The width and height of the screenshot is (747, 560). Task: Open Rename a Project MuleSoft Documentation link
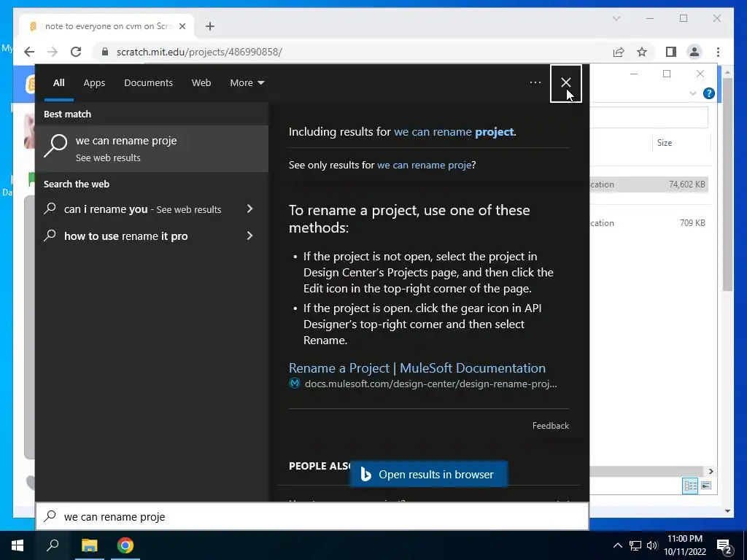pos(417,368)
